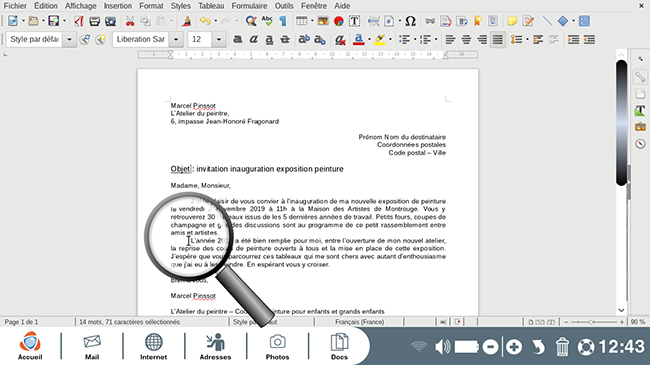Increase paragraph indent
The height and width of the screenshot is (365, 650).
click(573, 39)
